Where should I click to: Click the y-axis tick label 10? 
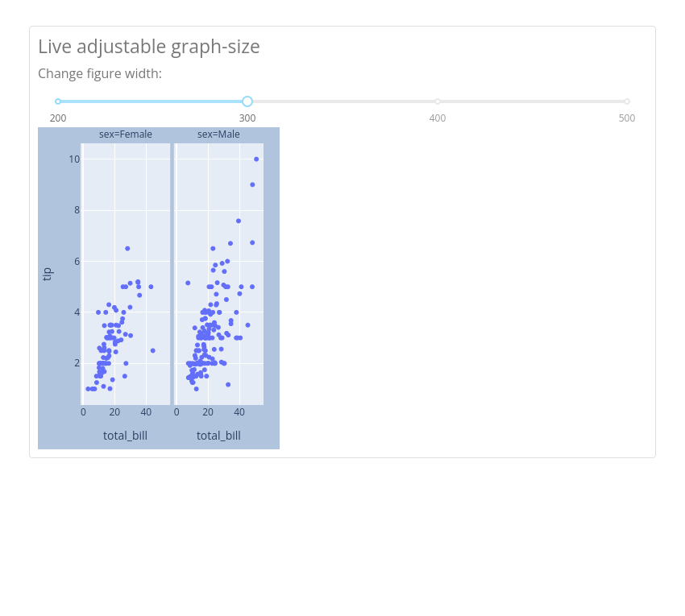[x=74, y=159]
